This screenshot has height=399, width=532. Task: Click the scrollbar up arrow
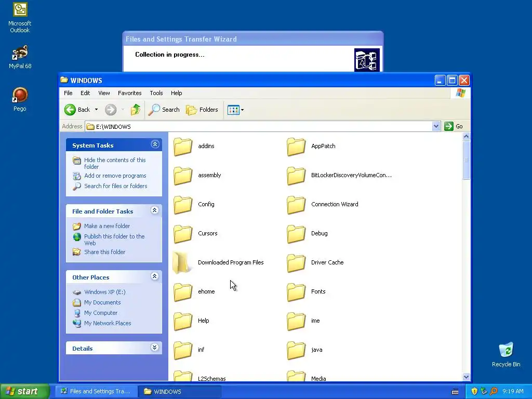pyautogui.click(x=466, y=137)
